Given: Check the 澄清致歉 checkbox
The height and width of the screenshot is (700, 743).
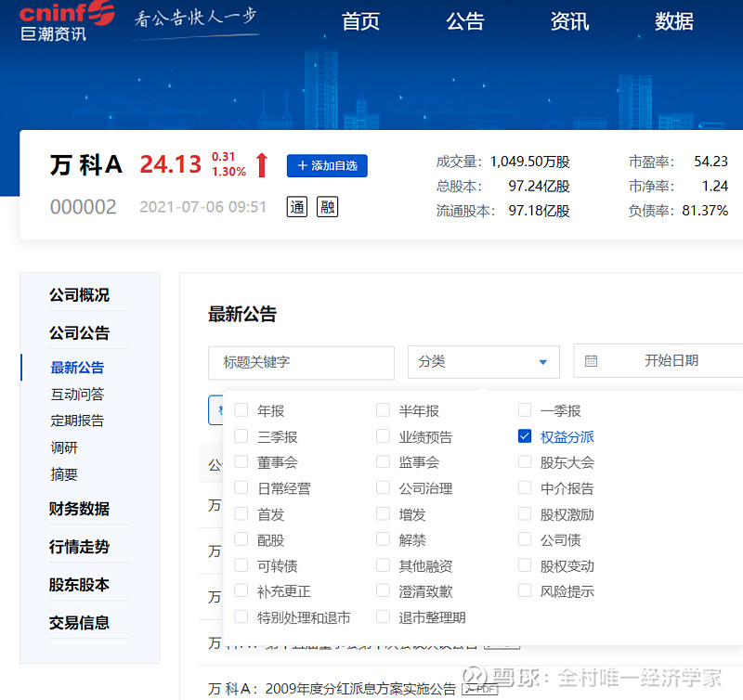Looking at the screenshot, I should (383, 590).
